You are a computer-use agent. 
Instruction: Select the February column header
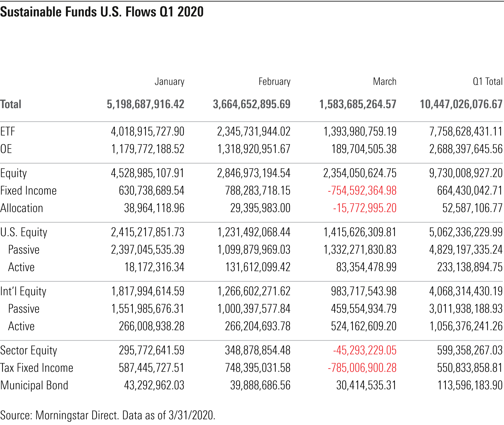274,81
